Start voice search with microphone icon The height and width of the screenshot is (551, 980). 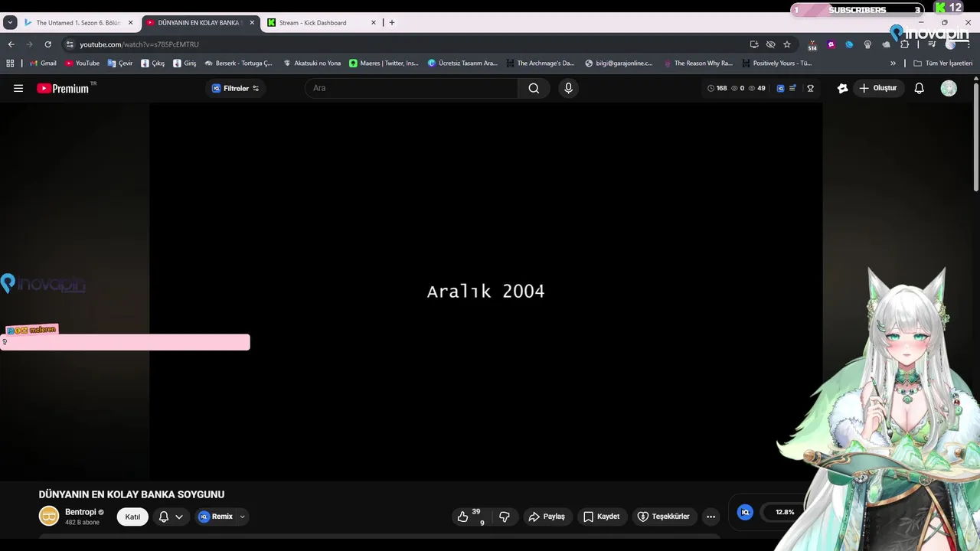point(568,88)
